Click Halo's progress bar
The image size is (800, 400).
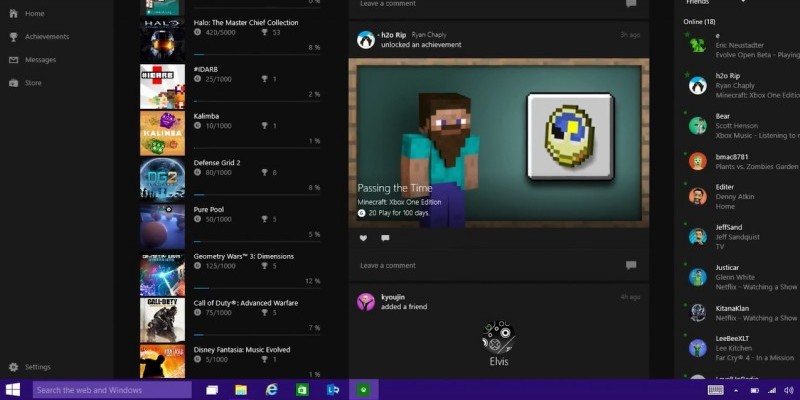tap(257, 54)
